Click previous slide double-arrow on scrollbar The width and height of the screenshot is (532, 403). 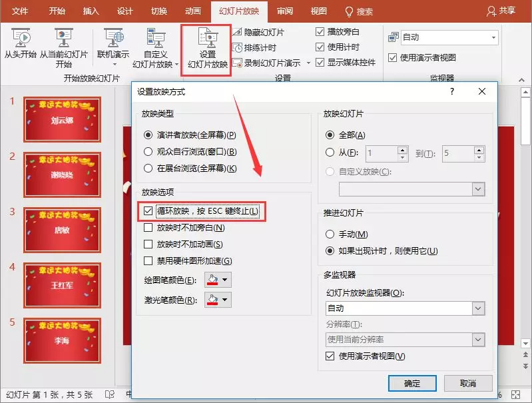coord(525,355)
